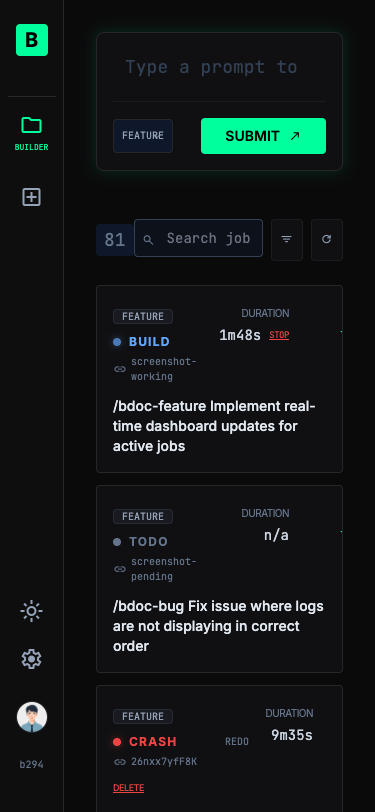The height and width of the screenshot is (812, 375).
Task: Click the FEATURE tag on the BUILD job
Action: click(143, 316)
